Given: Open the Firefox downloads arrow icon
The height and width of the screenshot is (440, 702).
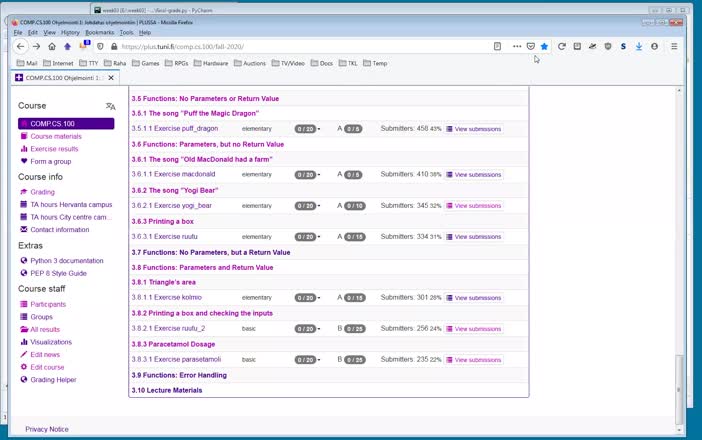Looking at the screenshot, I should 639,46.
